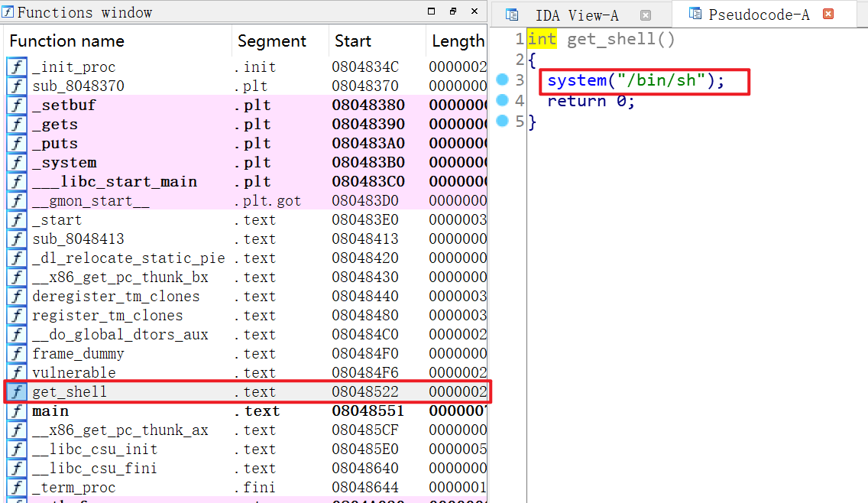Close the Functions window panel

pyautogui.click(x=474, y=11)
